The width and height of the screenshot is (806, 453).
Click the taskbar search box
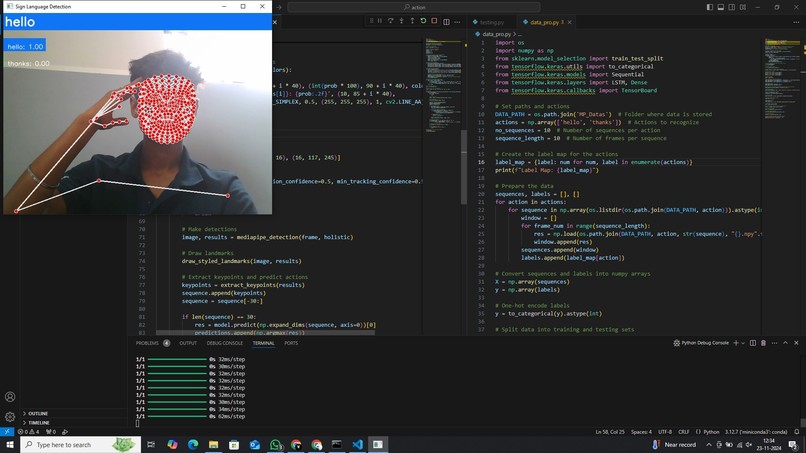tap(81, 445)
